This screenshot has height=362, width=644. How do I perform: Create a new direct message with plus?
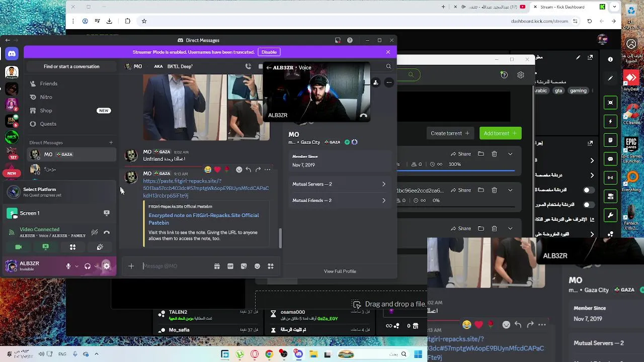pyautogui.click(x=111, y=142)
